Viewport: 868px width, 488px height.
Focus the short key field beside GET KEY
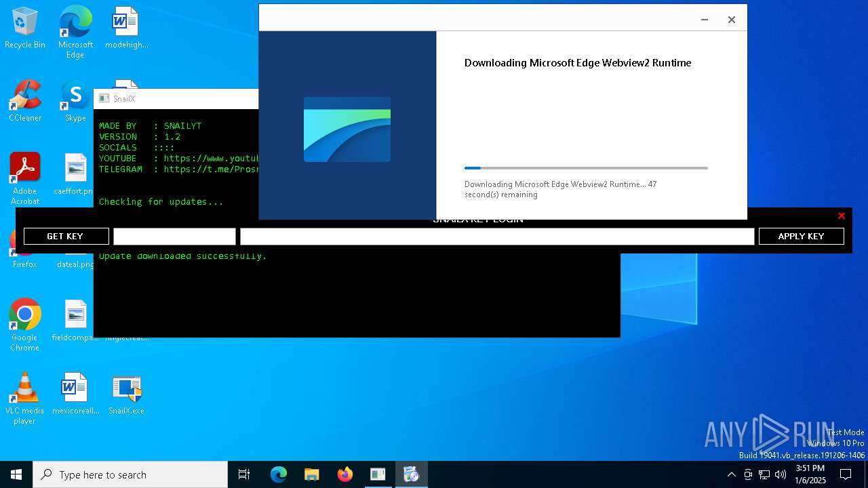(x=174, y=236)
